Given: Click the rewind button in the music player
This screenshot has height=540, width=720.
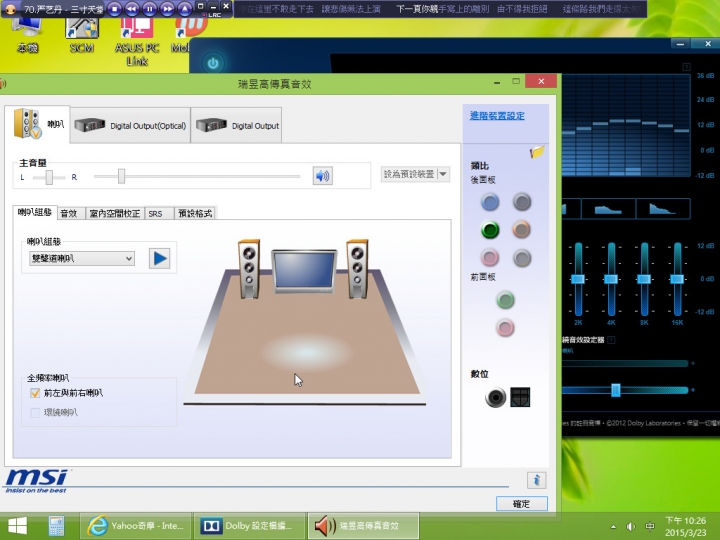Looking at the screenshot, I should 132,8.
